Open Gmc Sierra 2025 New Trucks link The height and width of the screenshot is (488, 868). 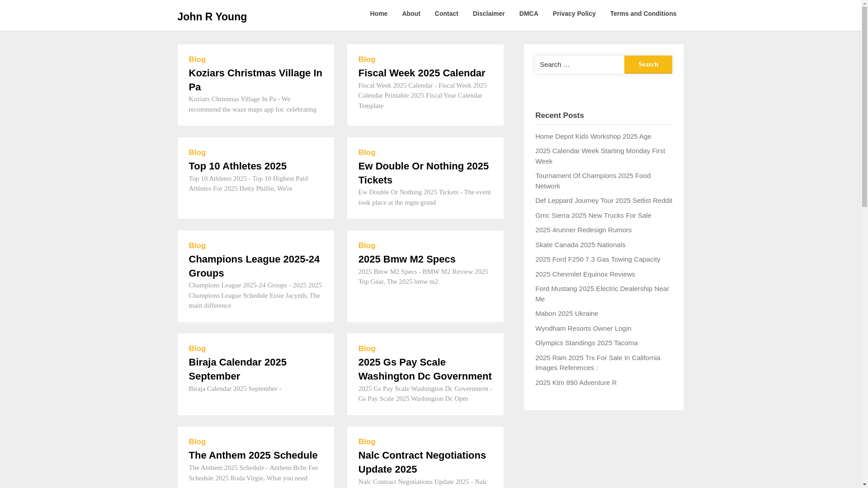click(593, 215)
